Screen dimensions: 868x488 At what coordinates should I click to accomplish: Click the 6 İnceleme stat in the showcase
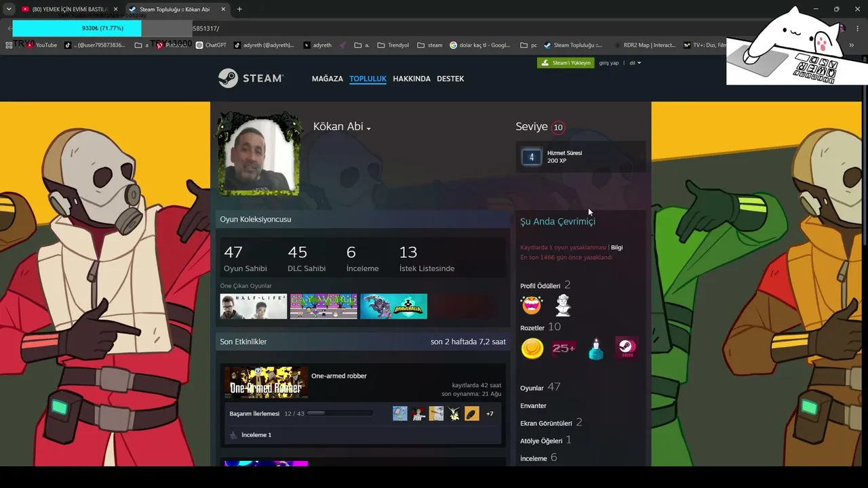pyautogui.click(x=363, y=258)
